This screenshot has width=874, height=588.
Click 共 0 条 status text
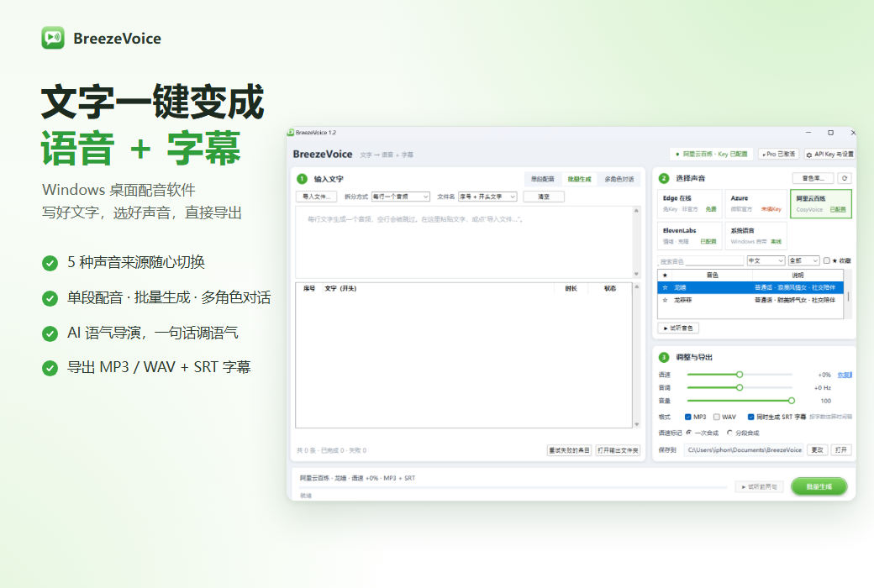pos(331,450)
